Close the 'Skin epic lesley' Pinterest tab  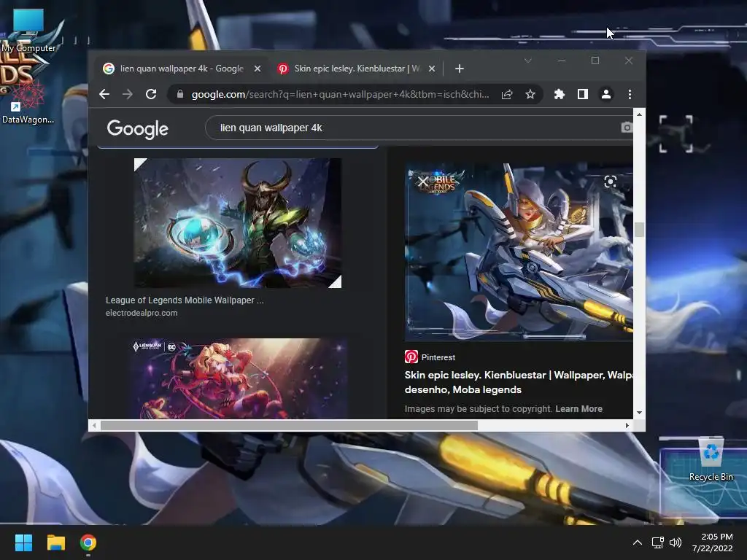click(432, 69)
